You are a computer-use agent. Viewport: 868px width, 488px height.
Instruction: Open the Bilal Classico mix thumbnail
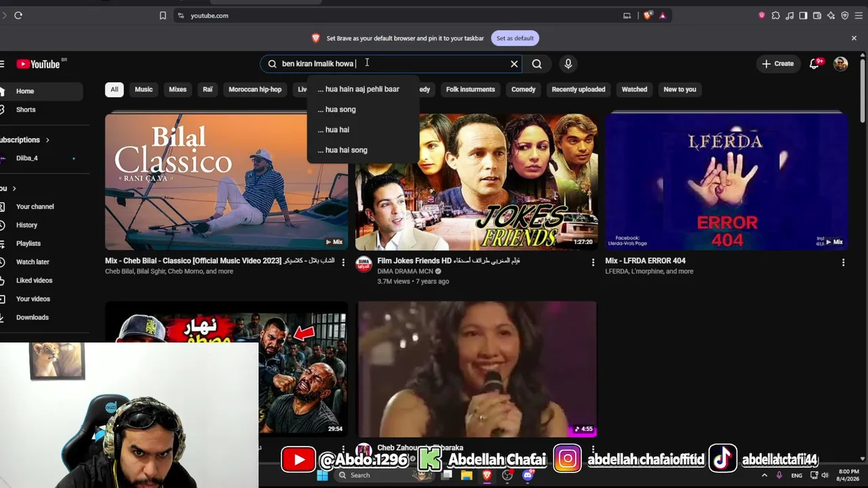click(226, 182)
